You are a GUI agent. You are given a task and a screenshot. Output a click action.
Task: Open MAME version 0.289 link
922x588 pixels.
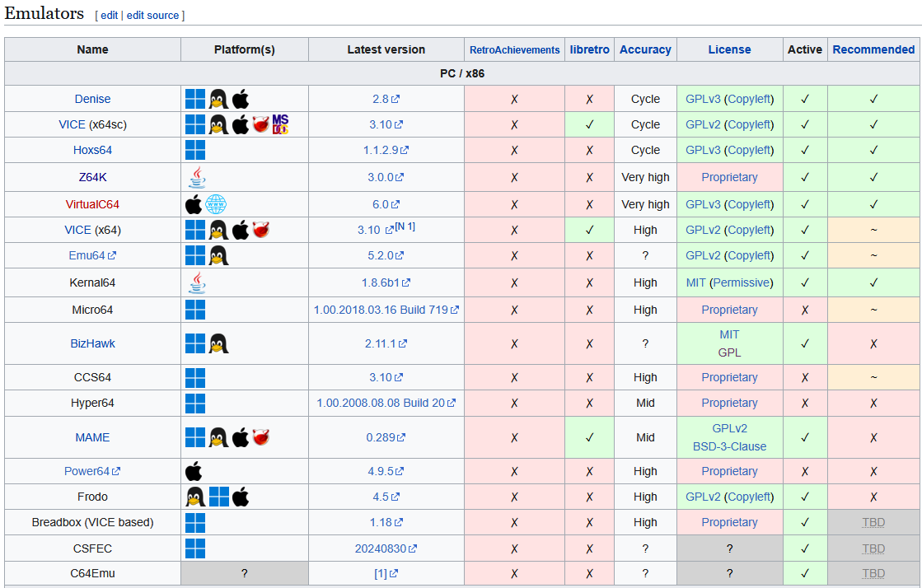point(386,437)
